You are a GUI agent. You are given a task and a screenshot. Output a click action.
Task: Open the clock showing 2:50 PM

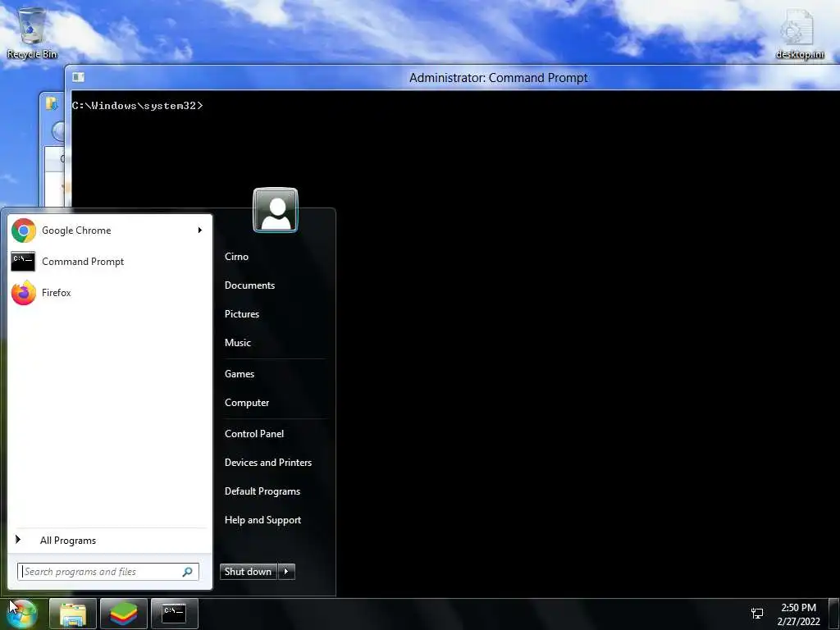798,614
